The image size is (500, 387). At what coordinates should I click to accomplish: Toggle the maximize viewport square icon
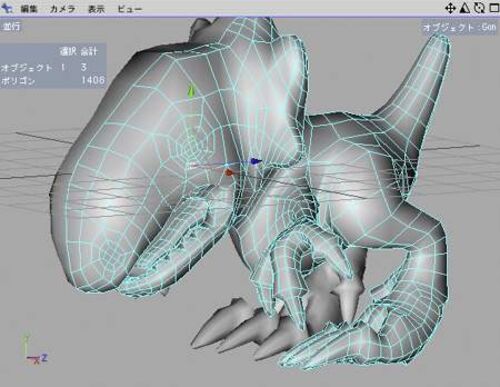coord(494,8)
